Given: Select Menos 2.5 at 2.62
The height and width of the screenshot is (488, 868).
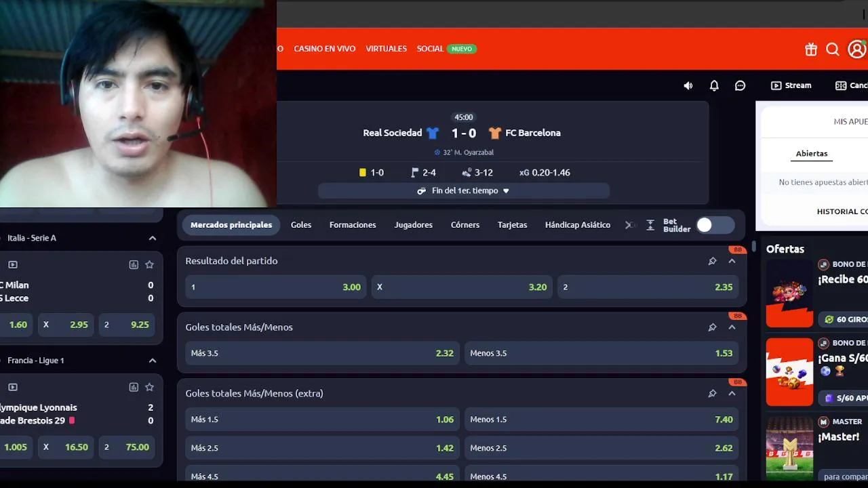Looking at the screenshot, I should 601,448.
